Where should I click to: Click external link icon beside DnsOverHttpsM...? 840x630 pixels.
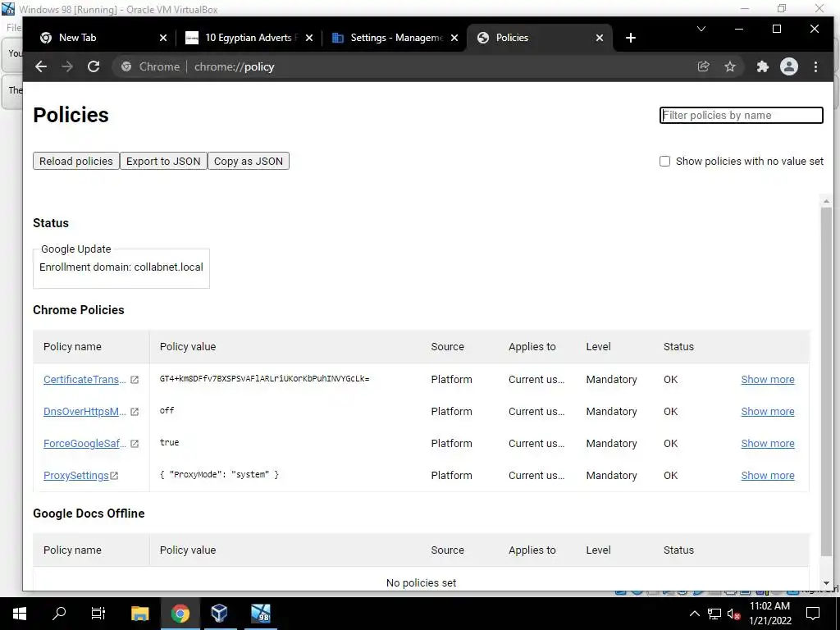click(135, 412)
